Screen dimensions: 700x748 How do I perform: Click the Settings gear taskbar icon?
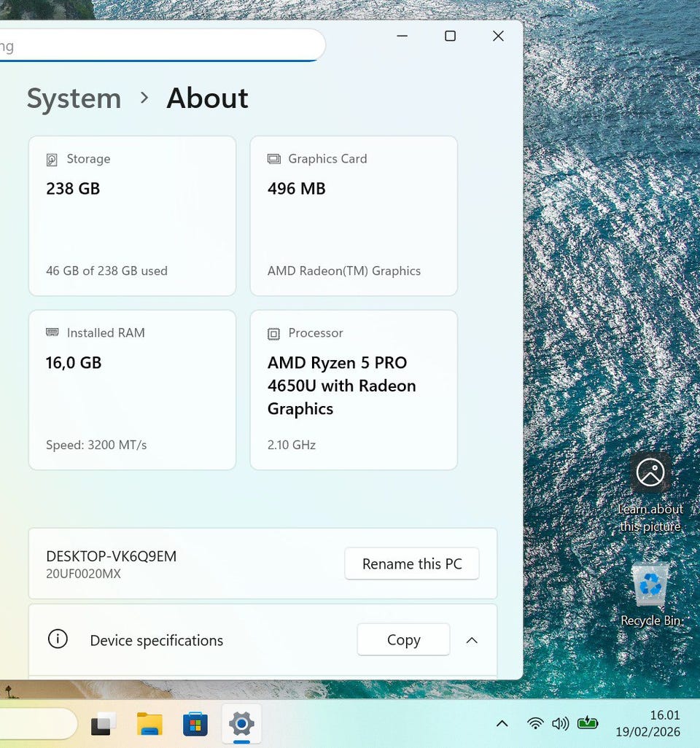coord(241,724)
